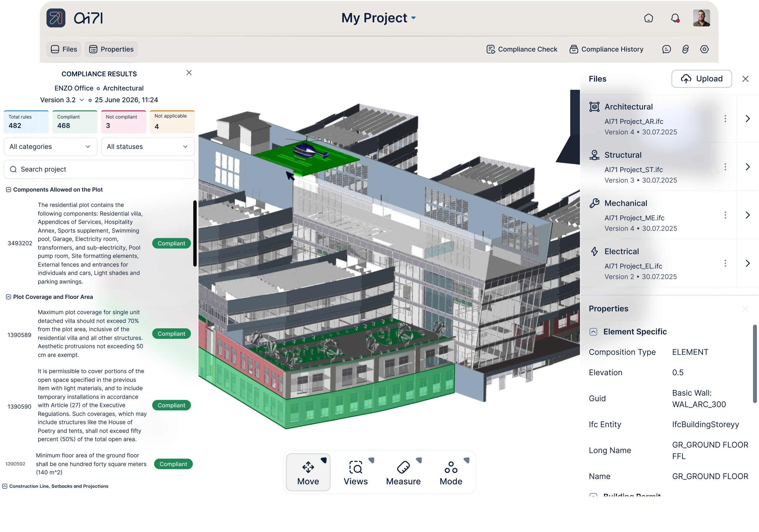Collapse Components Allowed on the Plot section
Viewport: 759px width, 532px height.
[9, 190]
